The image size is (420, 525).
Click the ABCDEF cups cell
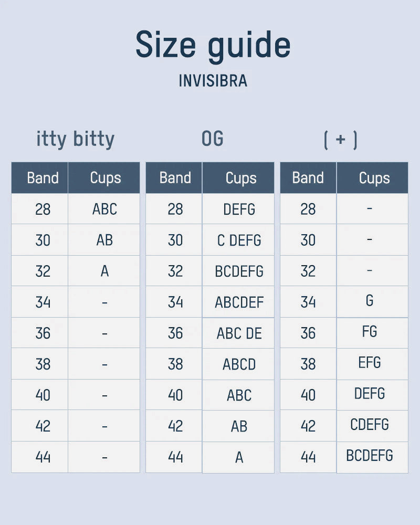coord(239,302)
